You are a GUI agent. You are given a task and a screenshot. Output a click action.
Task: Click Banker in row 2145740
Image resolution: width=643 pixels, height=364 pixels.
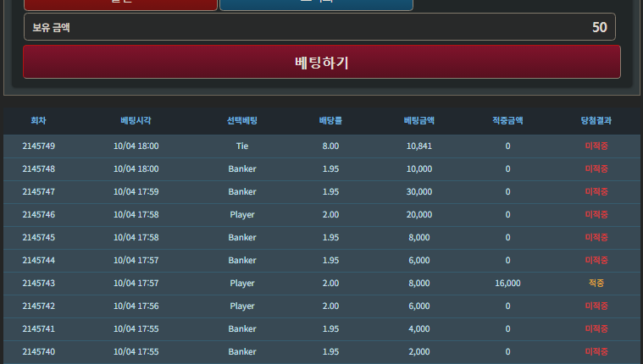pos(242,351)
